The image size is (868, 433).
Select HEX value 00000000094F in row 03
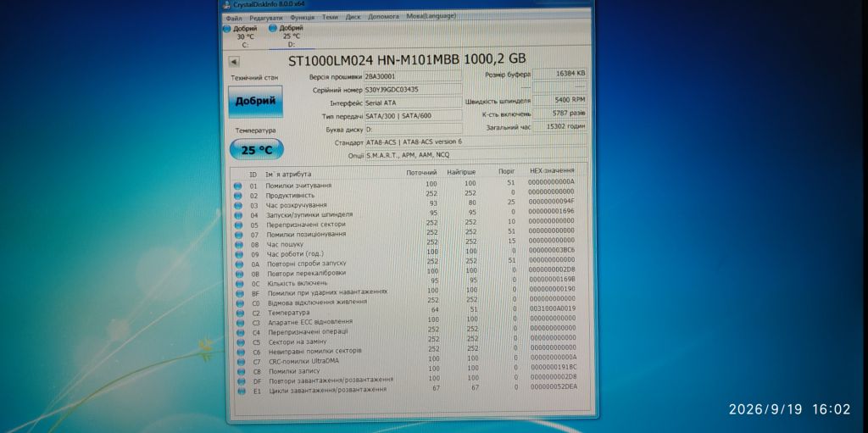551,201
